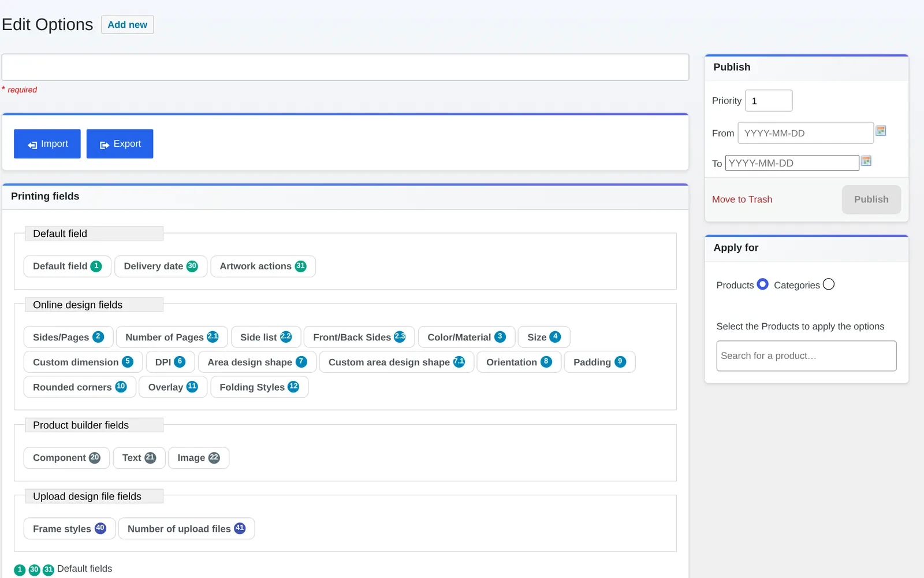Screen dimensions: 924x578
Task: Add the Delivery date field
Action: point(161,266)
